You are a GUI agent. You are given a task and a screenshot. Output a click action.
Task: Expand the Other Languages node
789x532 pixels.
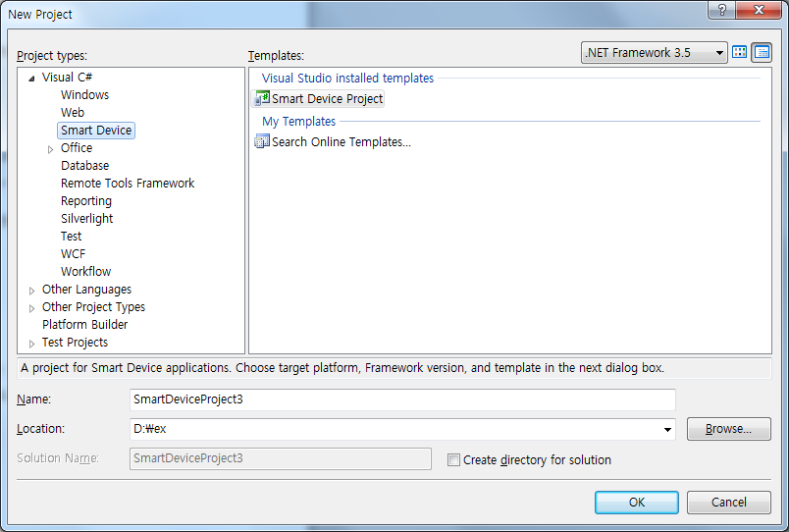tap(32, 290)
